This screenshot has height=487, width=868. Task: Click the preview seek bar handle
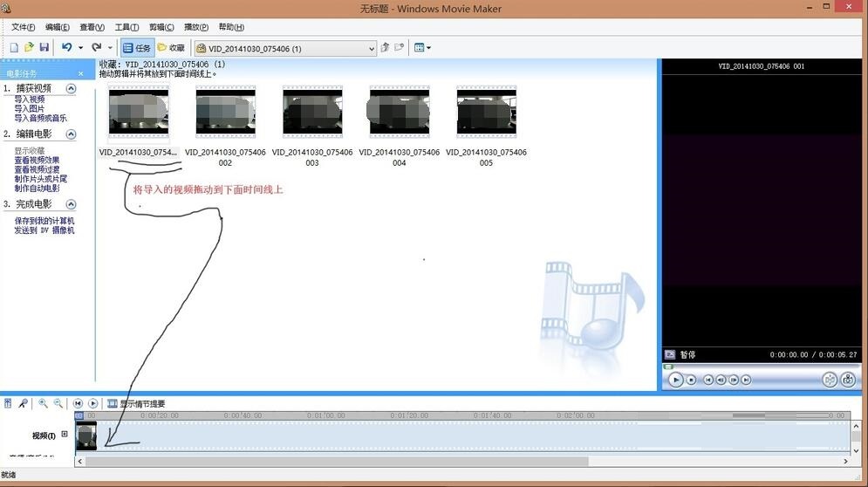point(668,367)
